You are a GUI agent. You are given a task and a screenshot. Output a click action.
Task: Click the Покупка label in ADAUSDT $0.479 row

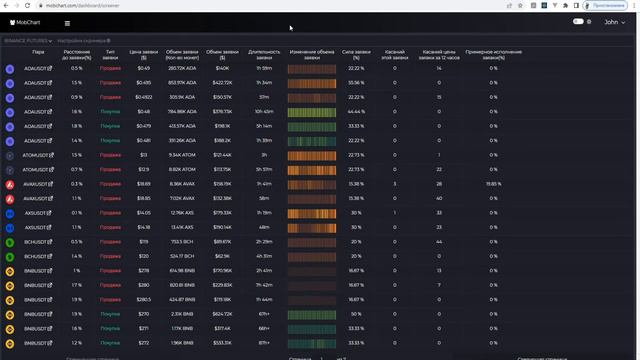pyautogui.click(x=110, y=126)
